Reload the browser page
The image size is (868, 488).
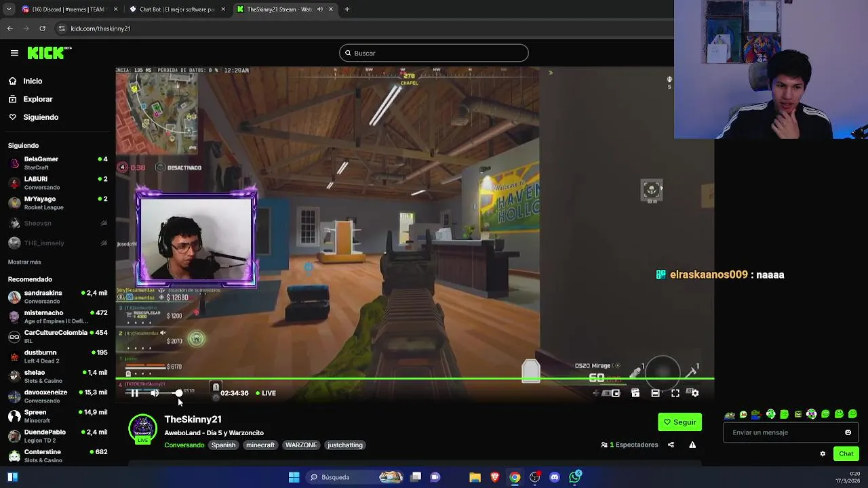[x=42, y=28]
